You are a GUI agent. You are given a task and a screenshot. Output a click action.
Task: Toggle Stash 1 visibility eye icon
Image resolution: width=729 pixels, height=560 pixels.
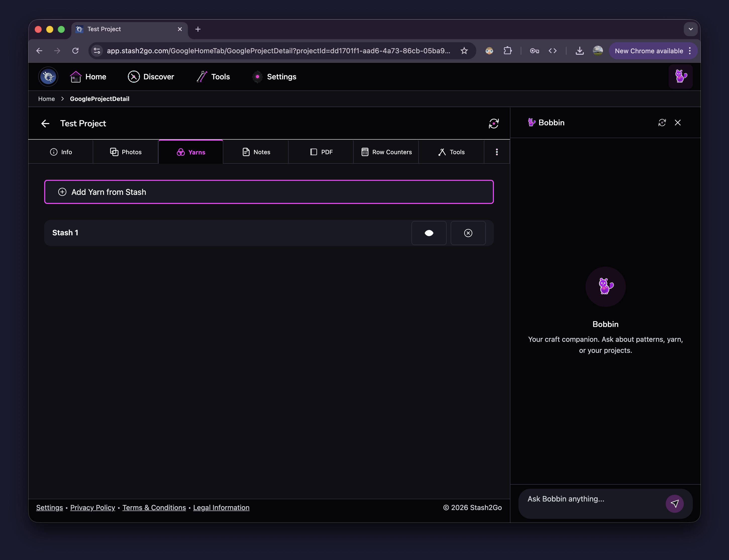(429, 233)
